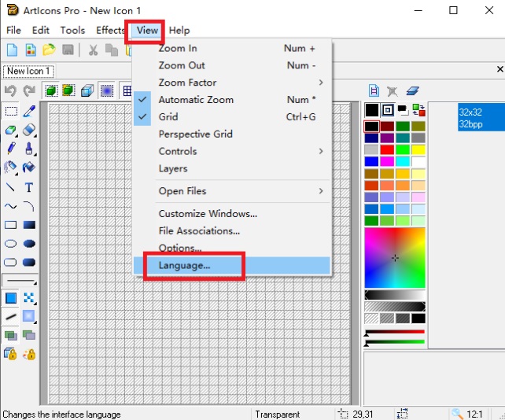Image resolution: width=505 pixels, height=420 pixels.
Task: Expand the Controls submenu
Action: [232, 151]
